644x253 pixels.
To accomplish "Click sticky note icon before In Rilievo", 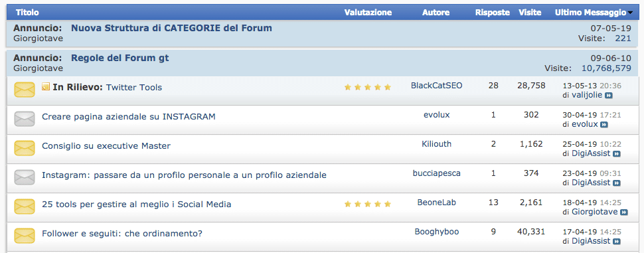I will pyautogui.click(x=46, y=87).
